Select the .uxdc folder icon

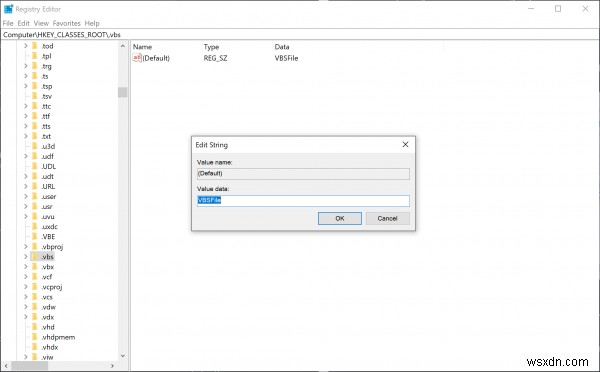(x=35, y=227)
